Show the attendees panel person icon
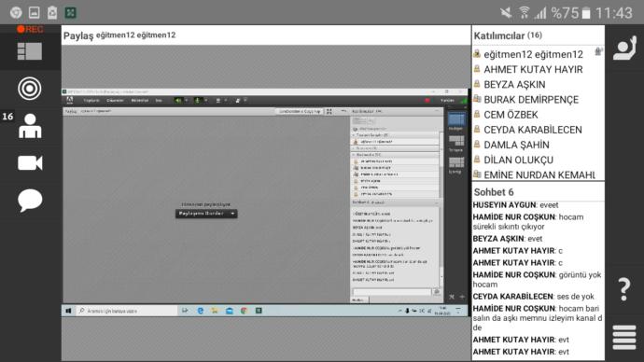 point(30,126)
